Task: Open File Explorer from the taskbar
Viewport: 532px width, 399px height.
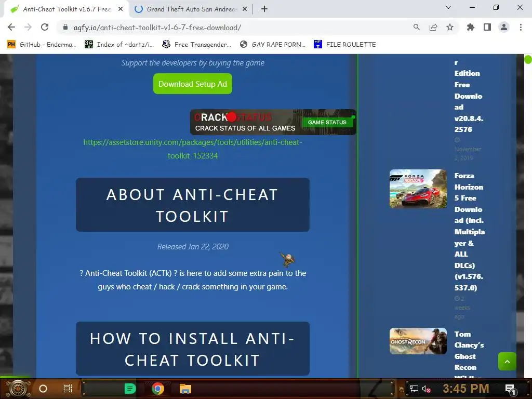Action: click(185, 389)
